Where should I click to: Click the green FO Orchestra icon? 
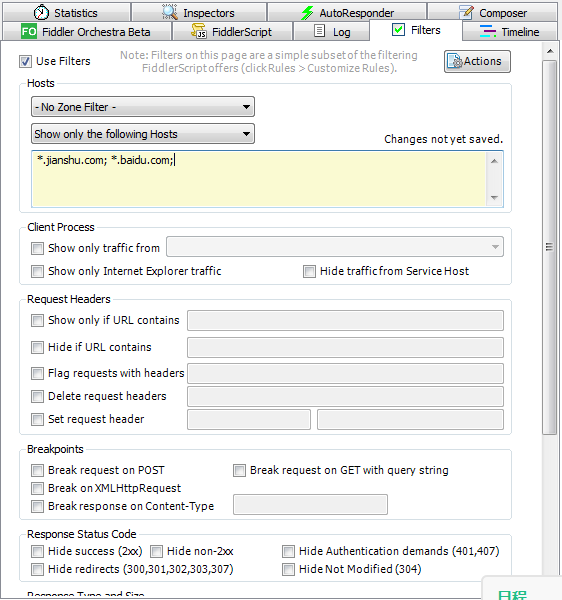[29, 31]
